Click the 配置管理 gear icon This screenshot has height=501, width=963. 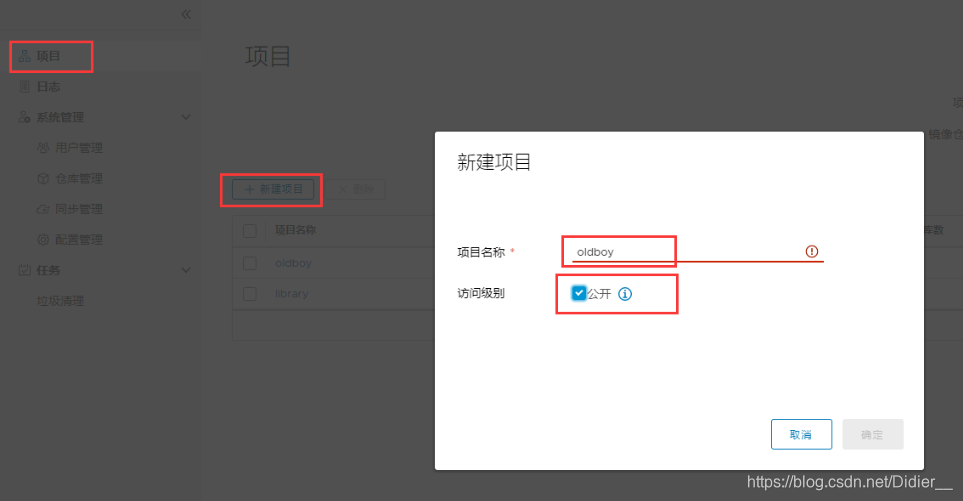[x=43, y=239]
